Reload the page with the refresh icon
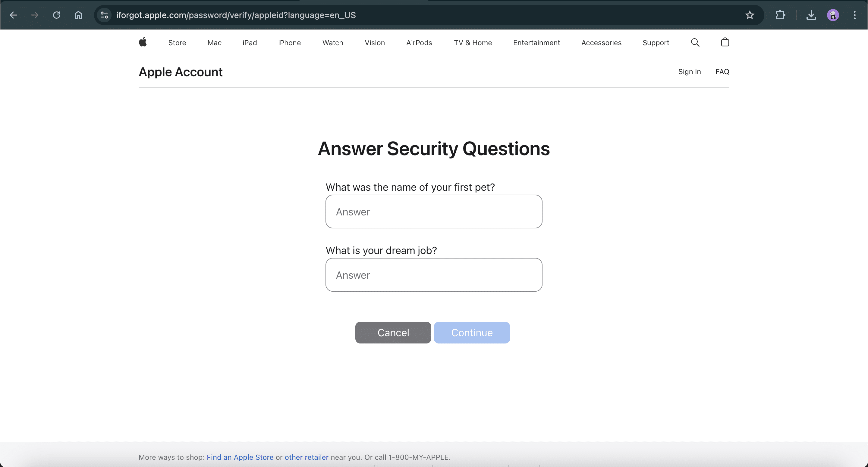Screen dimensions: 868x467 click(57, 15)
